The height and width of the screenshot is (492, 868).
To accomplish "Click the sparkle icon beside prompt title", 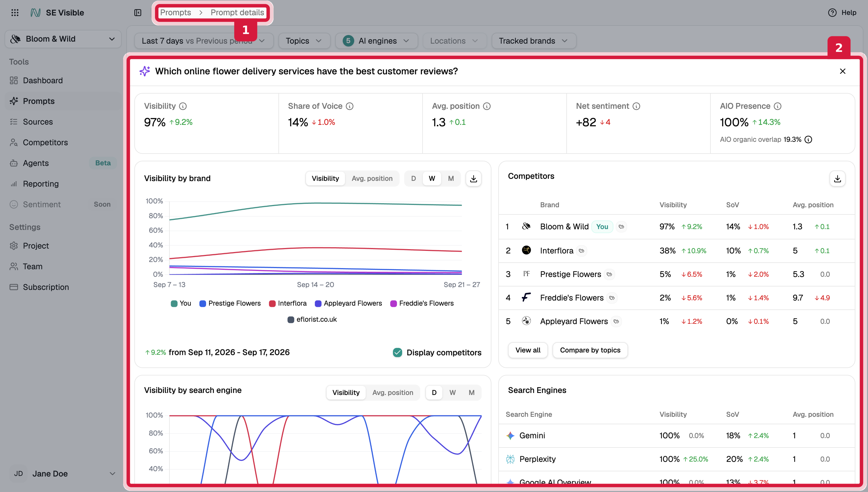I will coord(145,71).
